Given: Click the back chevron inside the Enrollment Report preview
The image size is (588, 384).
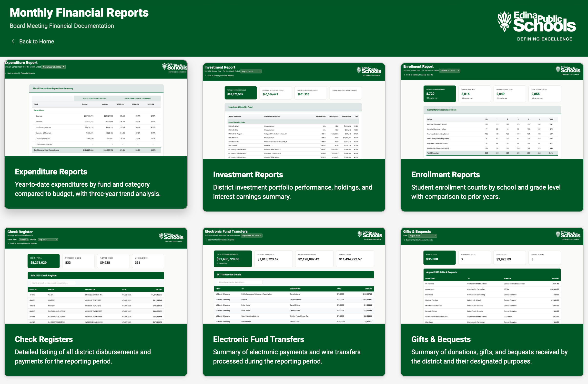Looking at the screenshot, I should coord(404,75).
